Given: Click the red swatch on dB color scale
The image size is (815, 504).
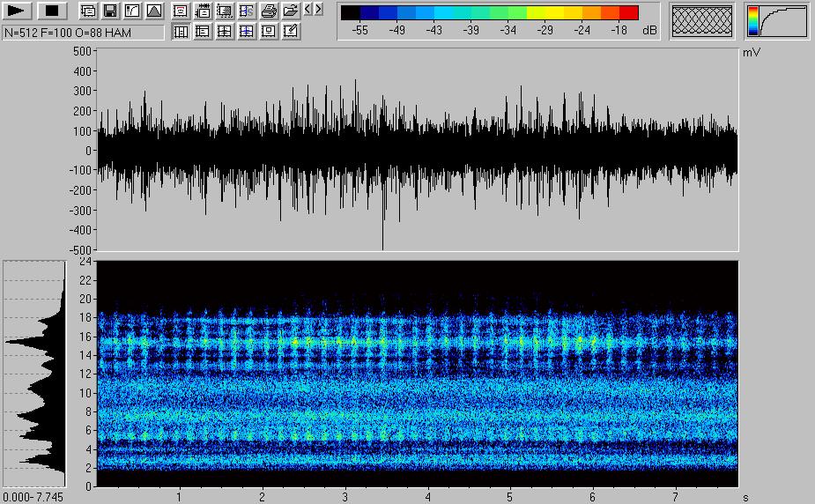Looking at the screenshot, I should click(629, 12).
